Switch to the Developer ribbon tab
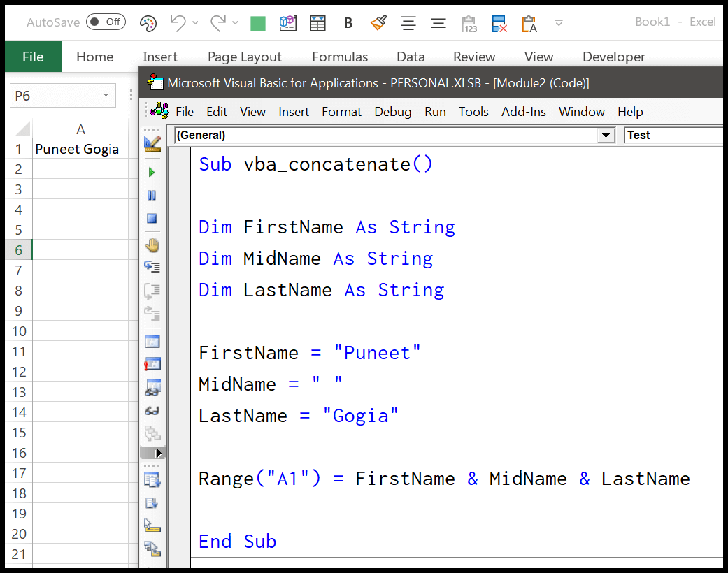Screen dimensions: 728x573 point(613,57)
